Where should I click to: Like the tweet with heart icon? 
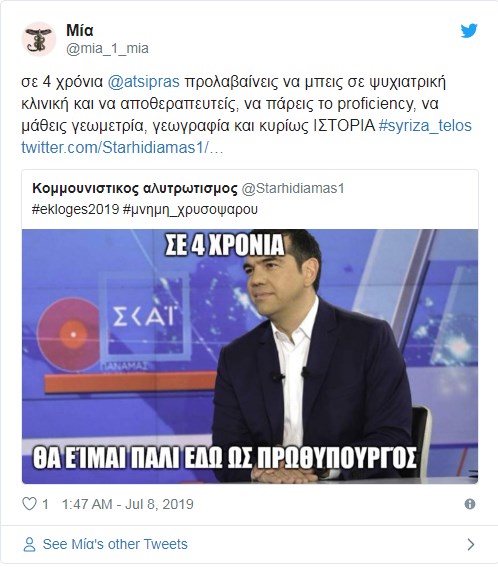click(30, 503)
